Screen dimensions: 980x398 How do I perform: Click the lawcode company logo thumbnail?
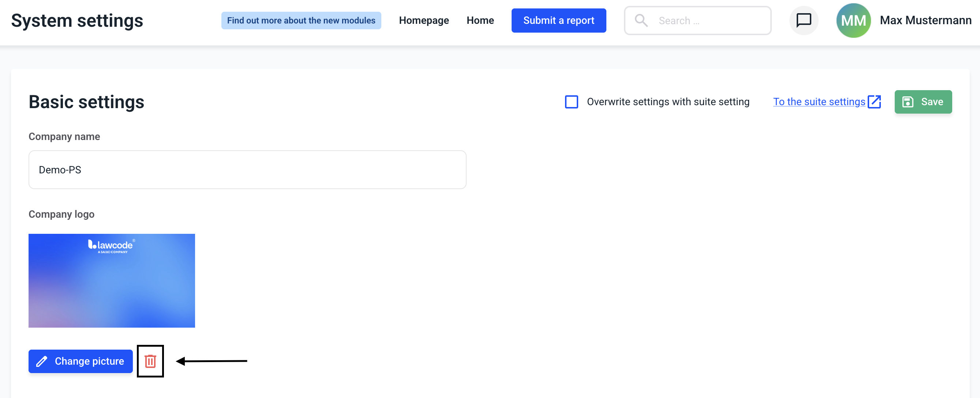[x=112, y=280]
